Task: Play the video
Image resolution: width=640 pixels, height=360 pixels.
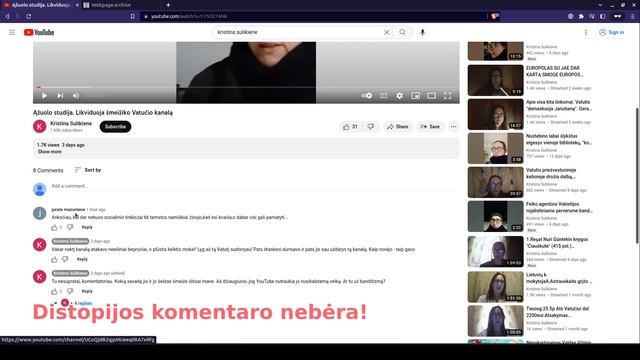Action: pos(44,96)
